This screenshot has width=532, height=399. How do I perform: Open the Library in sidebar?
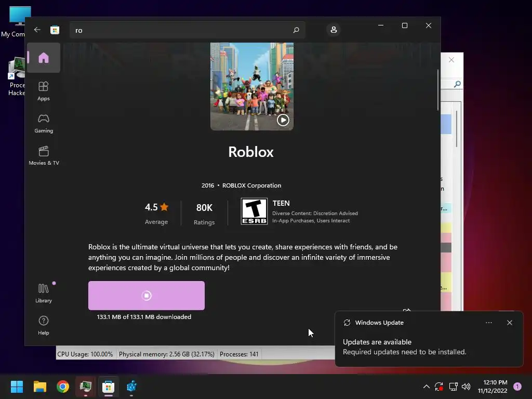(x=44, y=293)
